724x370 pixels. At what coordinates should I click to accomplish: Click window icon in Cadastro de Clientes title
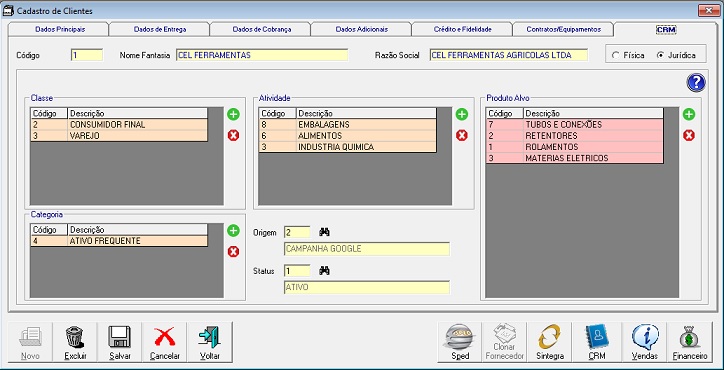(x=8, y=10)
